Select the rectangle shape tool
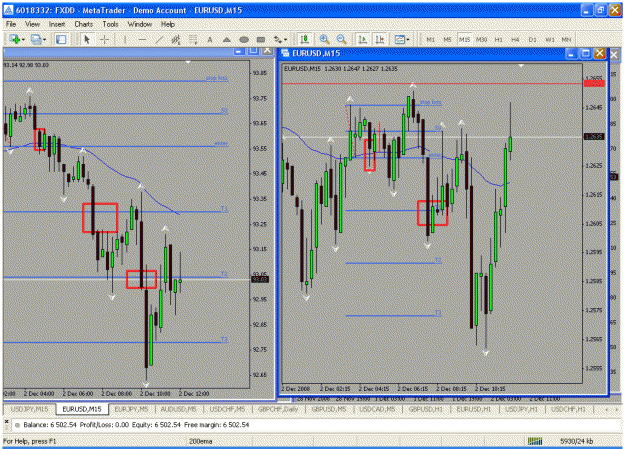 (x=261, y=39)
